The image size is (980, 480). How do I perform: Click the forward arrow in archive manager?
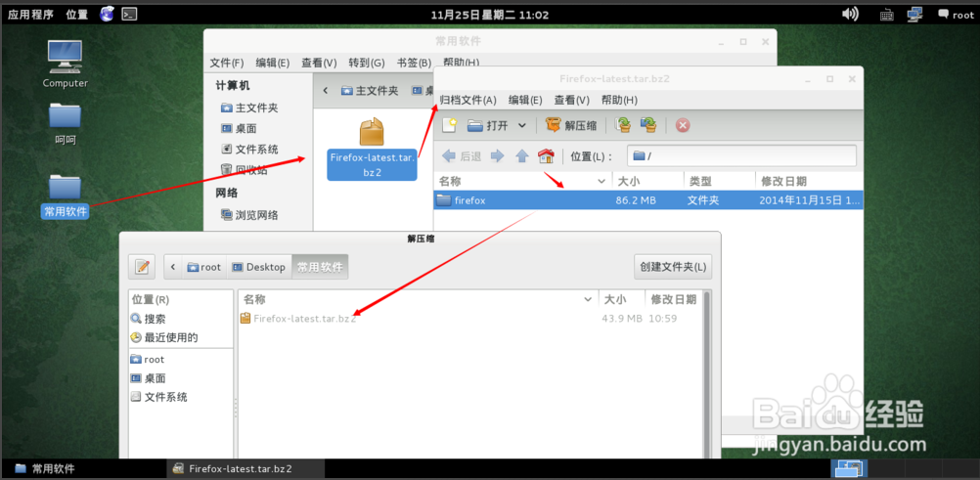point(498,155)
